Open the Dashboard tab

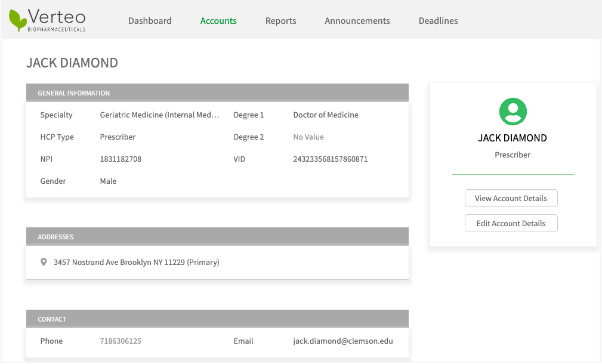150,21
